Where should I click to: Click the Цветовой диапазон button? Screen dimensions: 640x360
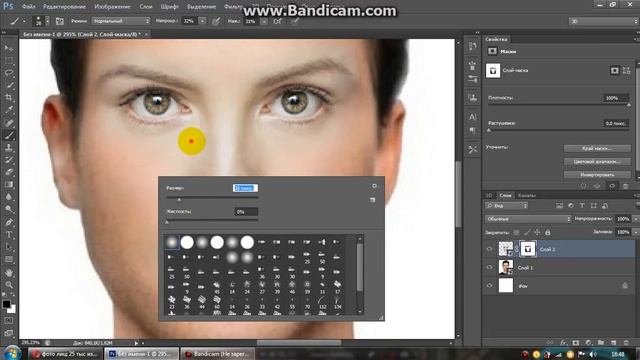tap(597, 162)
